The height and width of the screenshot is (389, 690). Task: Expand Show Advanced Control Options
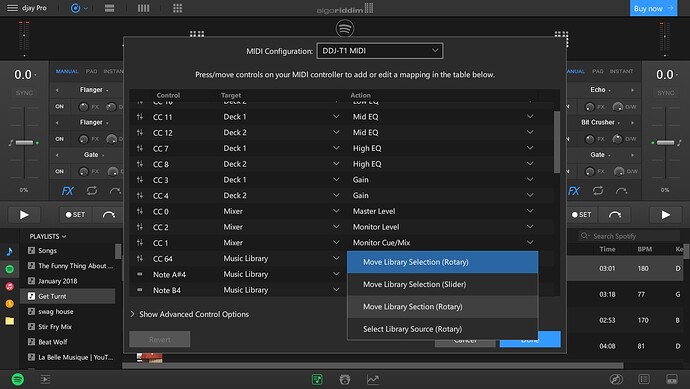pyautogui.click(x=190, y=314)
